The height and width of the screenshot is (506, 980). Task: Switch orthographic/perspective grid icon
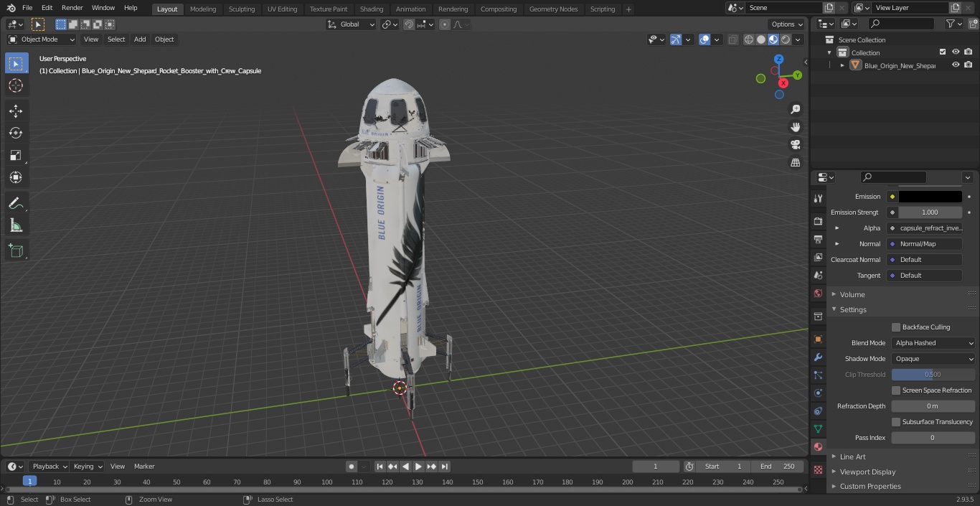[795, 162]
